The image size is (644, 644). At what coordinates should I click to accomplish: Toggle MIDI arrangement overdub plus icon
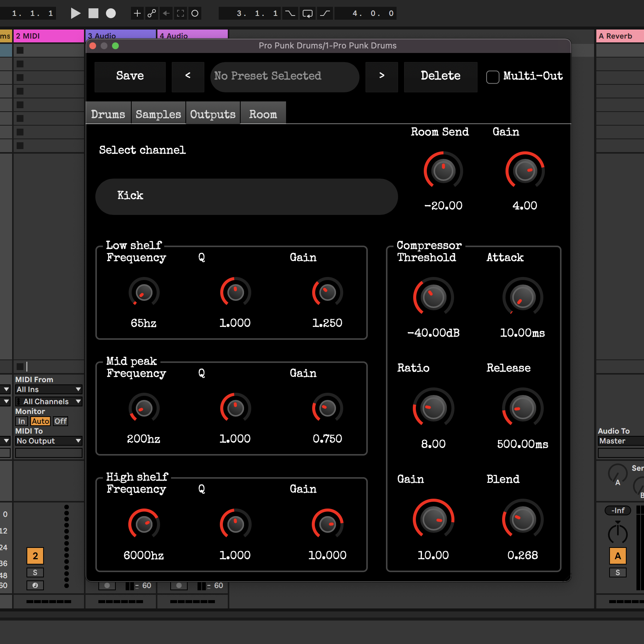click(137, 13)
